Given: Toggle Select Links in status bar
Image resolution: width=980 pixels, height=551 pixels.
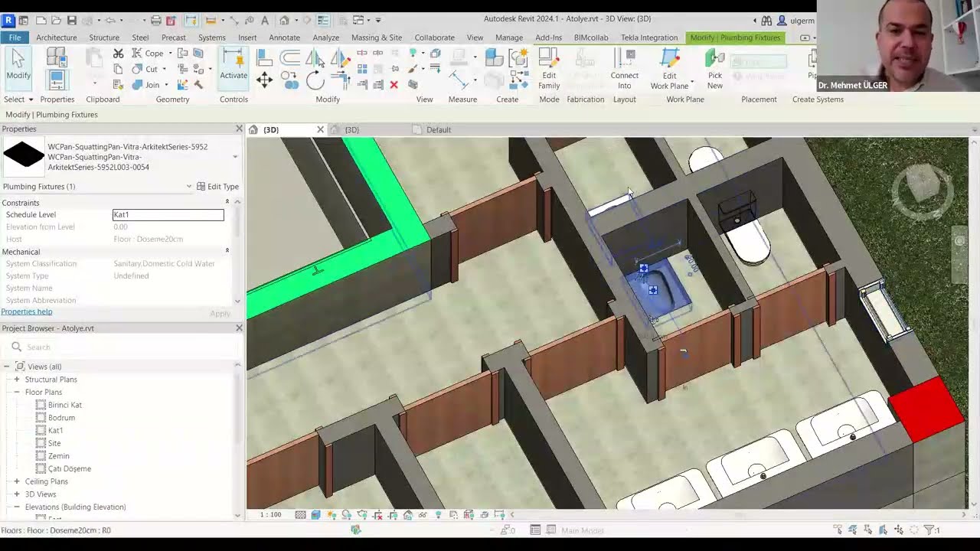Looking at the screenshot, I should click(838, 530).
